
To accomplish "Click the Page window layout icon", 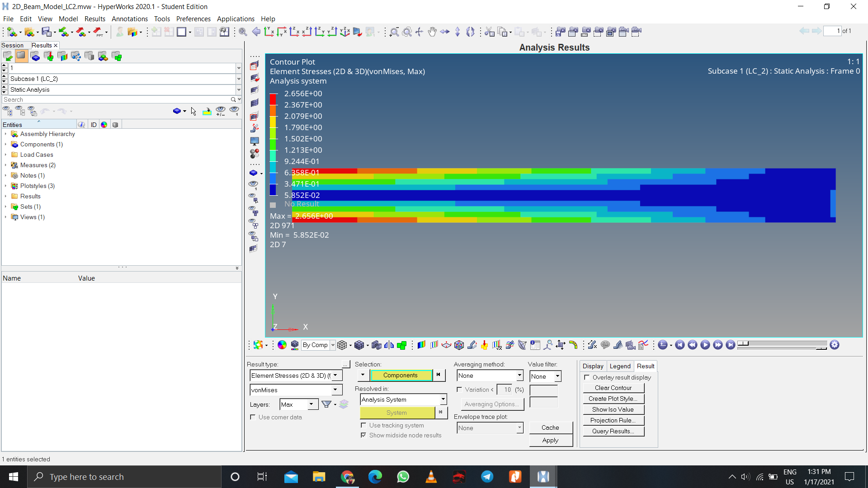I will 182,32.
